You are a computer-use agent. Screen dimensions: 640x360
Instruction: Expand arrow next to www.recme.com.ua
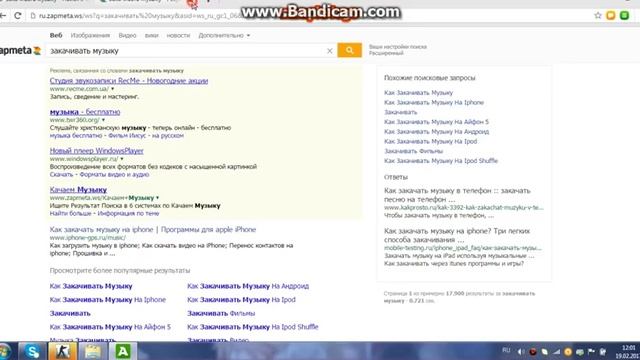[113, 89]
